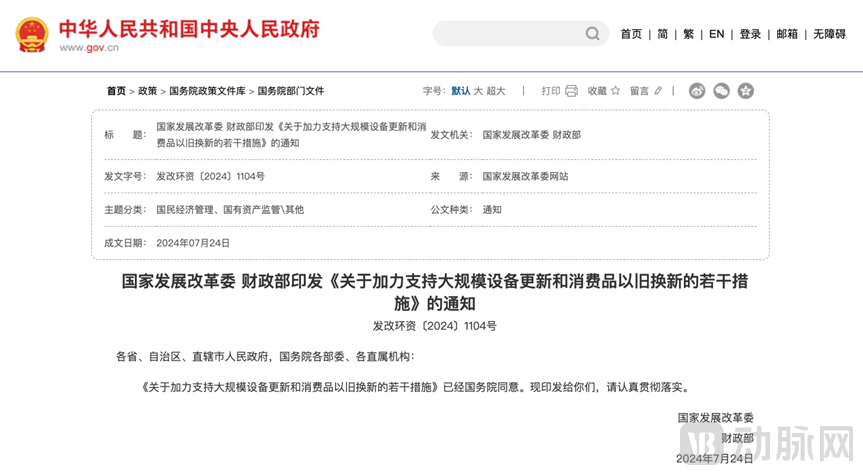
Task: Click the 字号 label
Action: pos(434,91)
